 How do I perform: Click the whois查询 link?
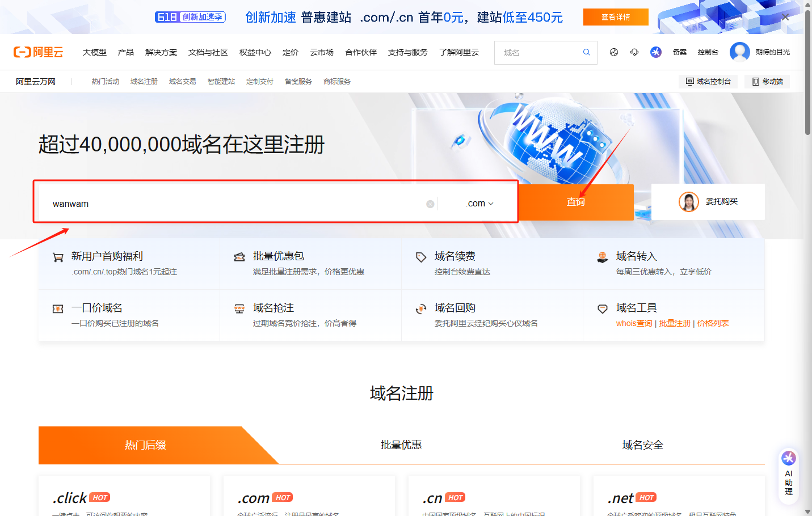[x=634, y=323]
